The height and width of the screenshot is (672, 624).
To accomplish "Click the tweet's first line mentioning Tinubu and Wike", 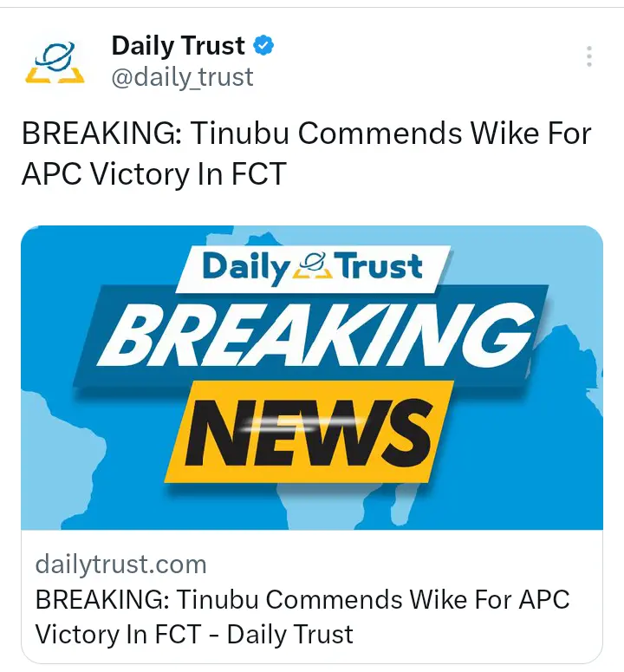I will coord(306,134).
